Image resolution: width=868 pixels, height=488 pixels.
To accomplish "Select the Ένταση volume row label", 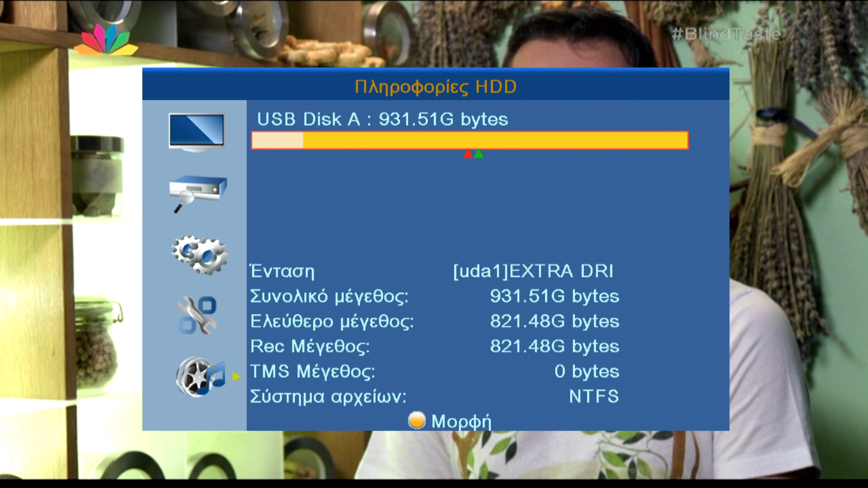I will (x=282, y=271).
